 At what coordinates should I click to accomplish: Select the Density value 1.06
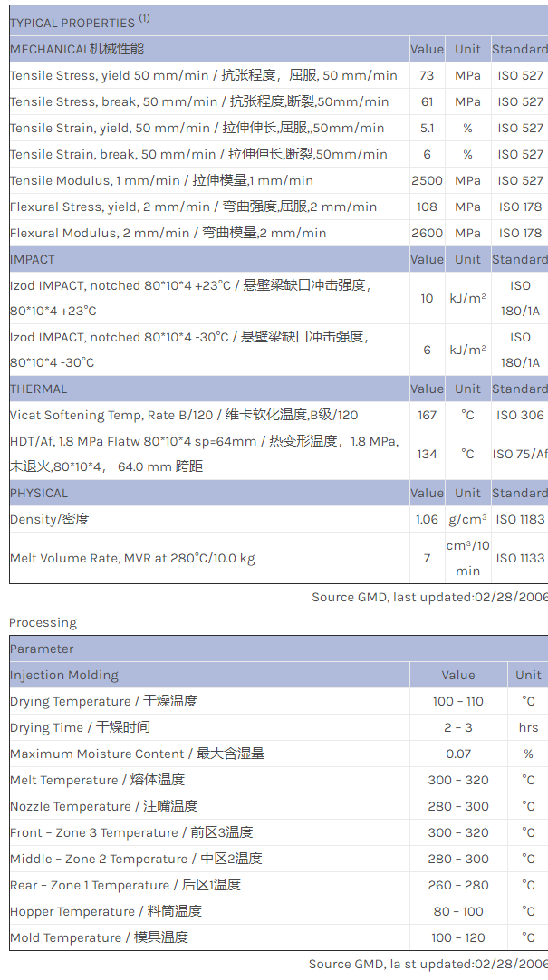point(427,519)
